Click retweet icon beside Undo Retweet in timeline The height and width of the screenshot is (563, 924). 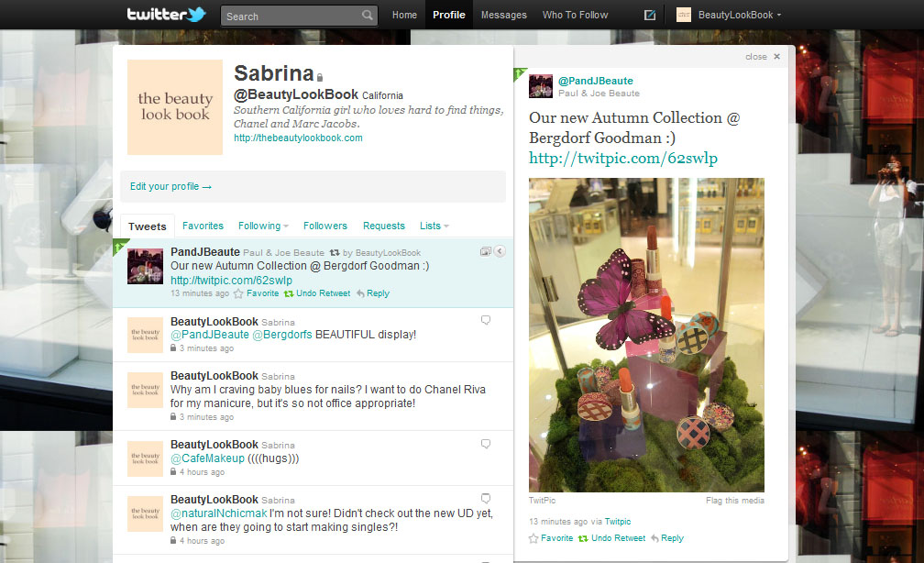[289, 293]
